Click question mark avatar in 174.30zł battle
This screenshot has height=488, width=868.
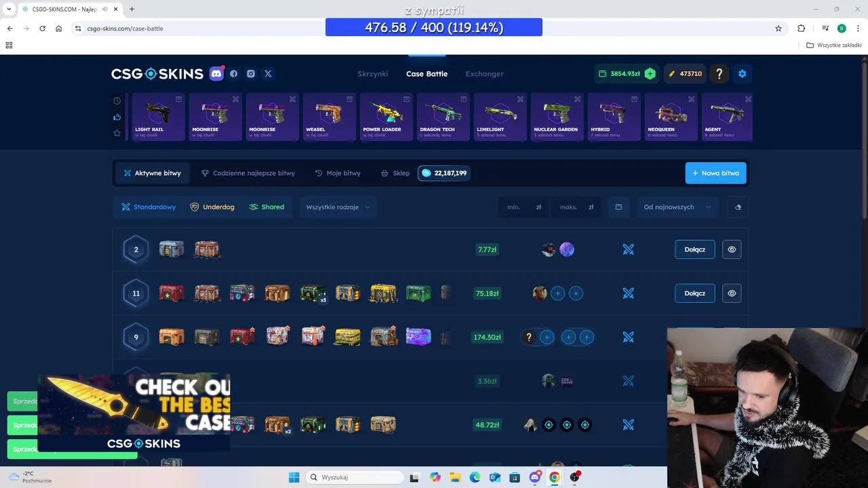point(529,338)
